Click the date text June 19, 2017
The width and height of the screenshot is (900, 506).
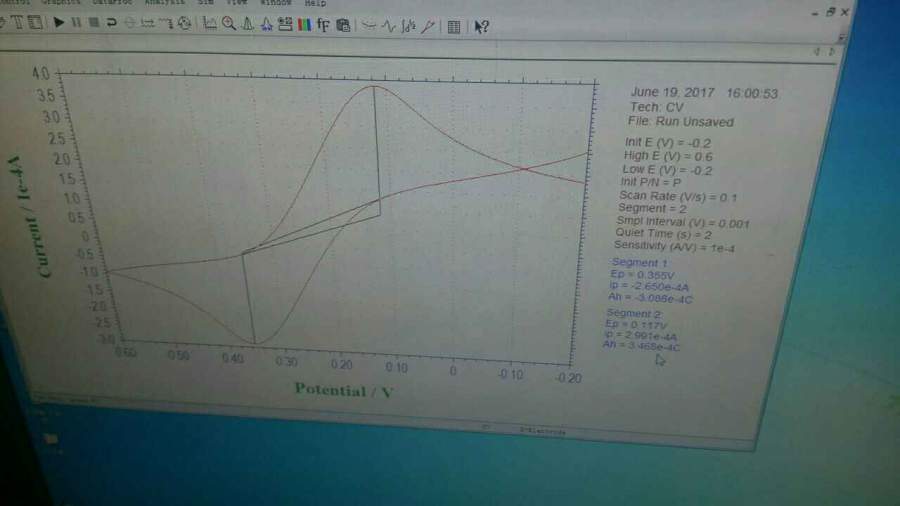click(x=672, y=92)
